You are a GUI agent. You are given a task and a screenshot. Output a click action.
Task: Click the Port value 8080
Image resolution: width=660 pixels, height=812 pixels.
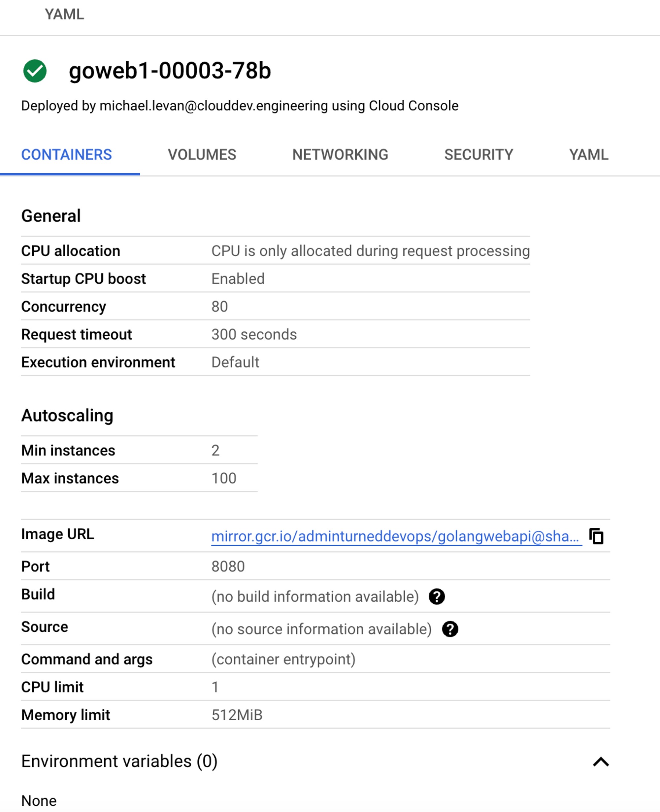coord(228,566)
